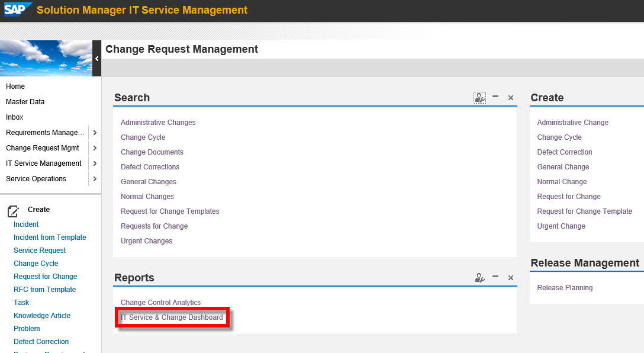
Task: Open RFC from Template link
Action: pos(45,290)
